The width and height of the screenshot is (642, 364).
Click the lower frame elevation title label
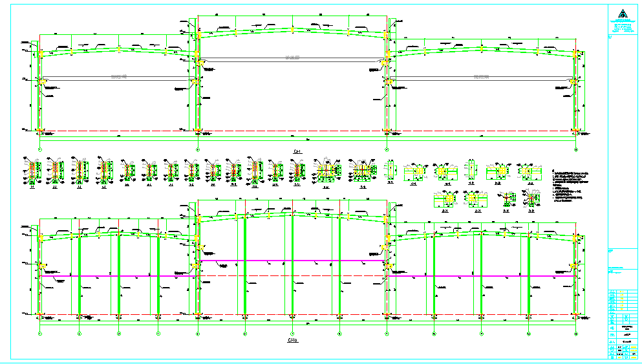pos(293,340)
